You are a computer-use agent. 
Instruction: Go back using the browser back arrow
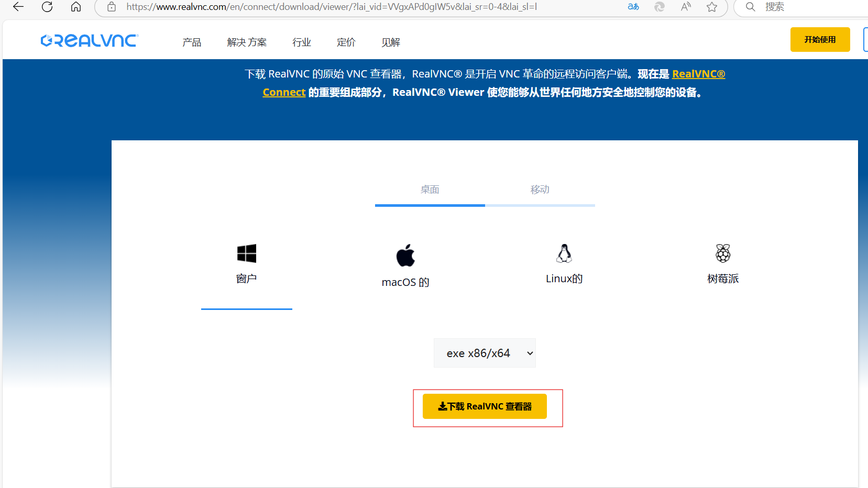point(18,7)
